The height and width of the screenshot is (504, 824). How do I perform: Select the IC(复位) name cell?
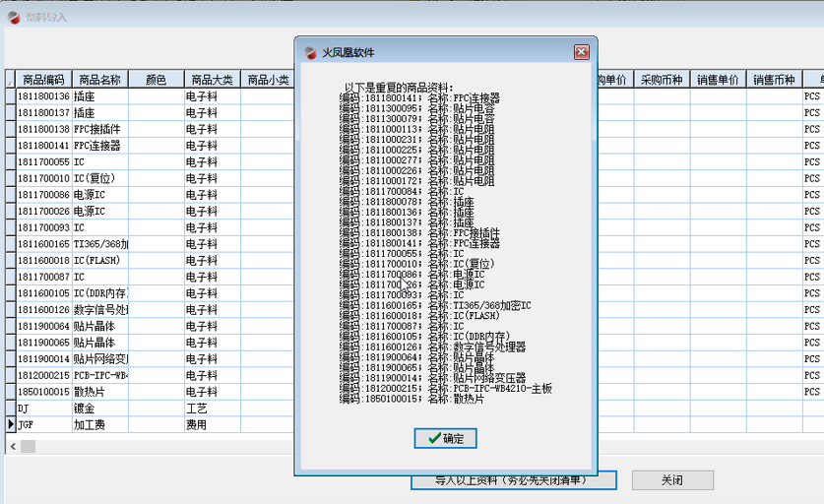[99, 178]
